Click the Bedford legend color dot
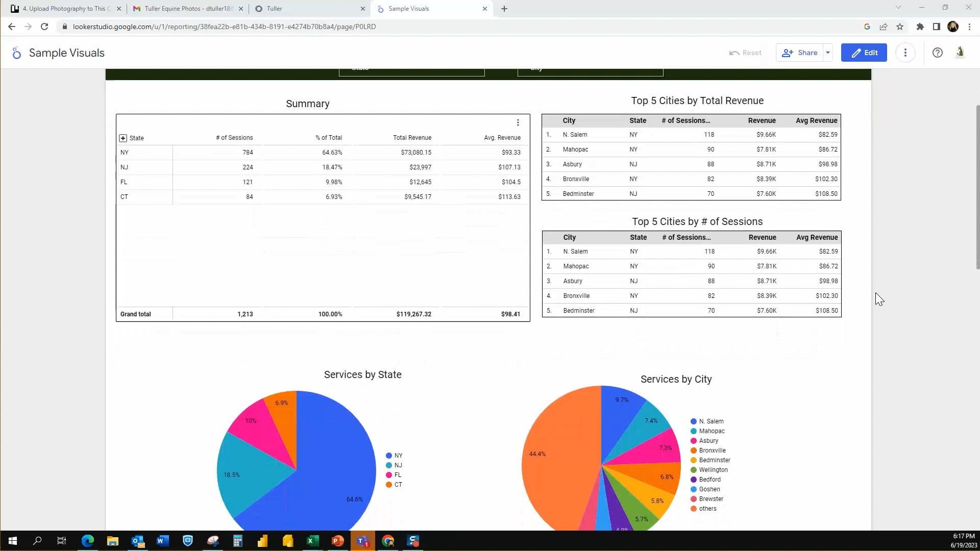The image size is (980, 551). click(694, 480)
